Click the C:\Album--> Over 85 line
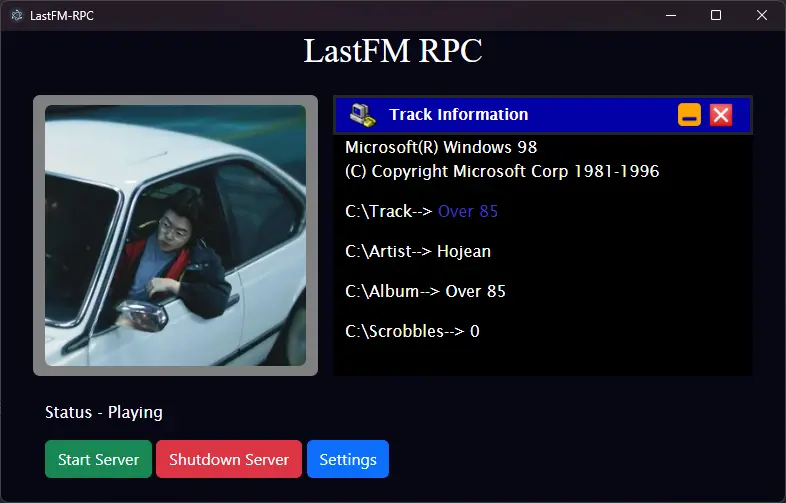Image resolution: width=786 pixels, height=503 pixels. click(425, 291)
